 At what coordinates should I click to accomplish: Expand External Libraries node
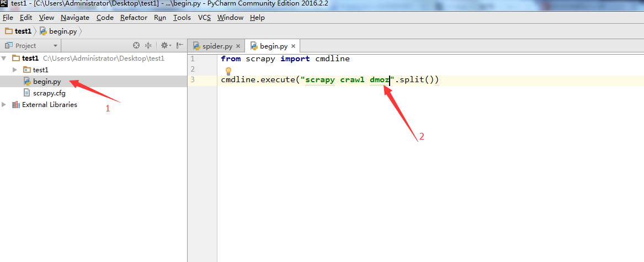pyautogui.click(x=4, y=105)
